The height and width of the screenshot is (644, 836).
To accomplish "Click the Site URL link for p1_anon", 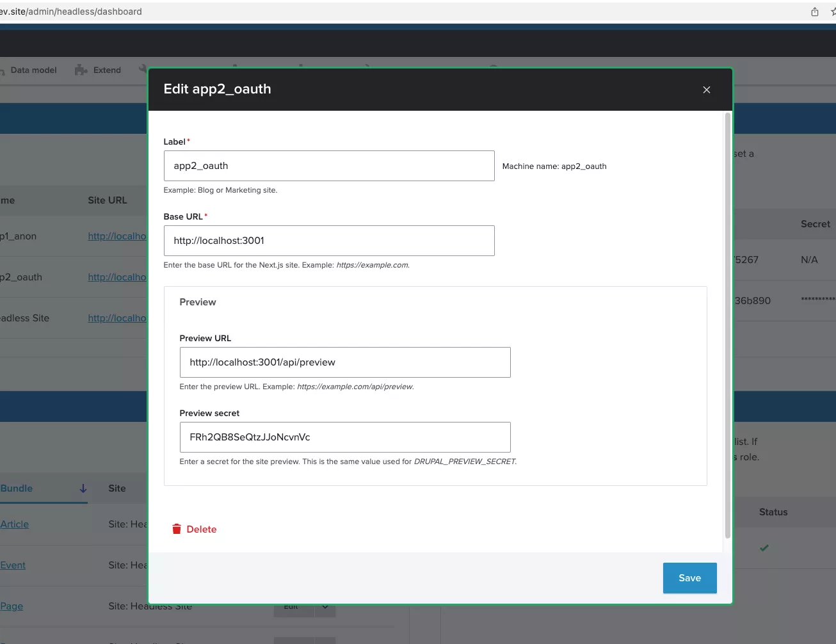I will coord(117,236).
